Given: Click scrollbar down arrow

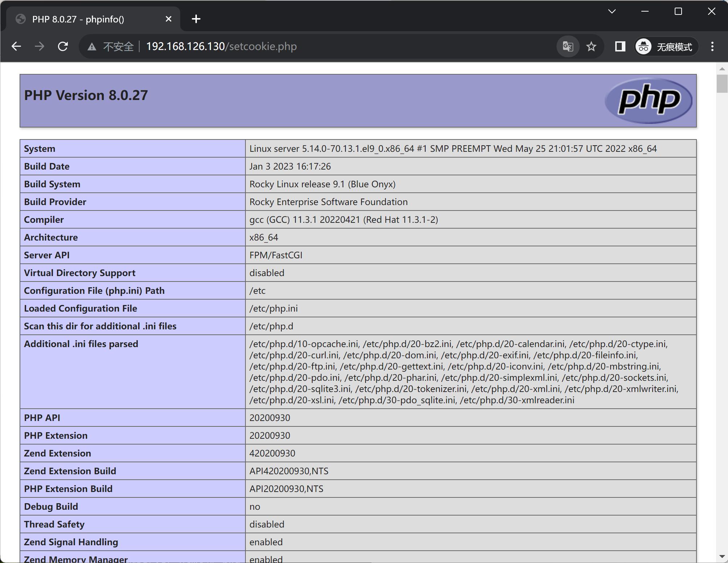Looking at the screenshot, I should 722,556.
